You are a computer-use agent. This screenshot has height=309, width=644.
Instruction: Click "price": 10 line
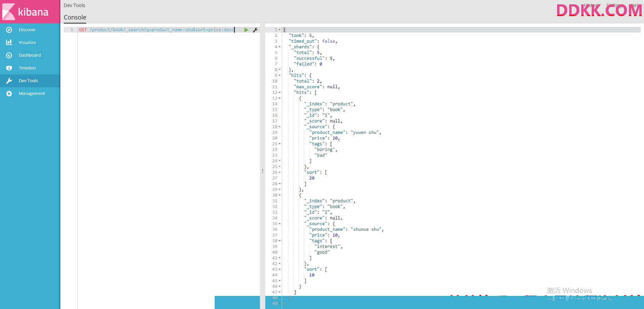[325, 235]
